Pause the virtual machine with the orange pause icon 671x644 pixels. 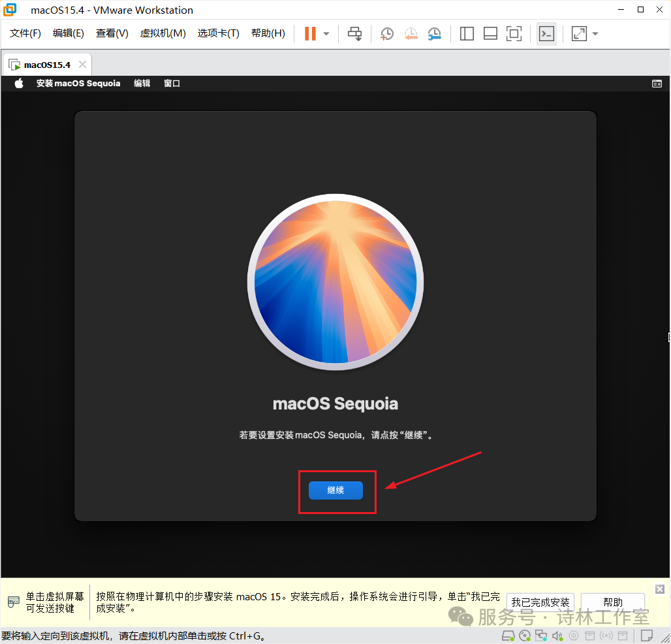point(310,33)
